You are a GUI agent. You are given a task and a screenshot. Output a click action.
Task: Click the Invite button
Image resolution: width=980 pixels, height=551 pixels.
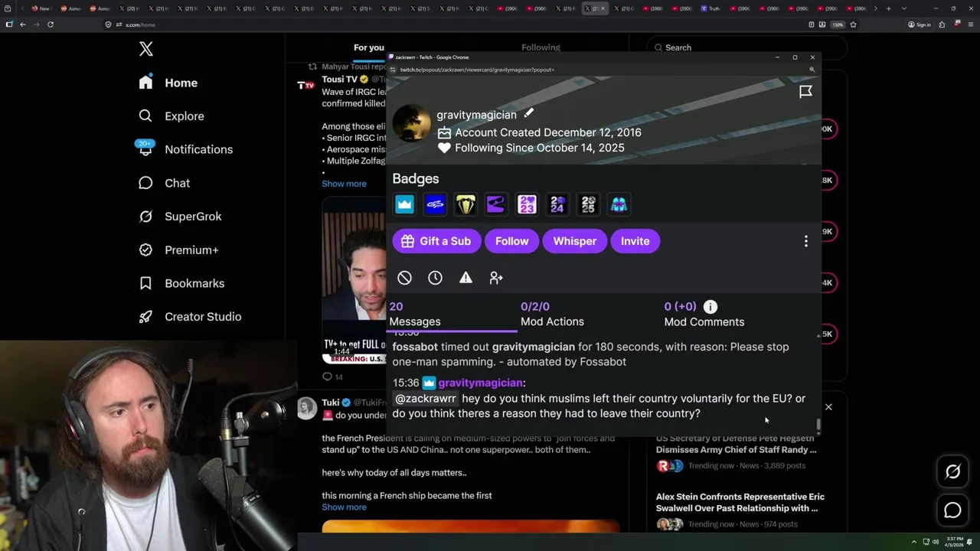[x=635, y=241]
